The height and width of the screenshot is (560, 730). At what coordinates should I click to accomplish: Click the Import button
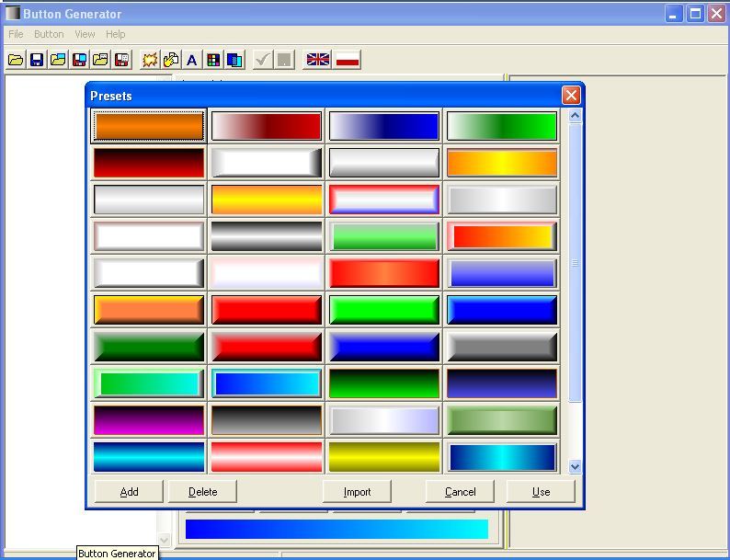(x=357, y=492)
